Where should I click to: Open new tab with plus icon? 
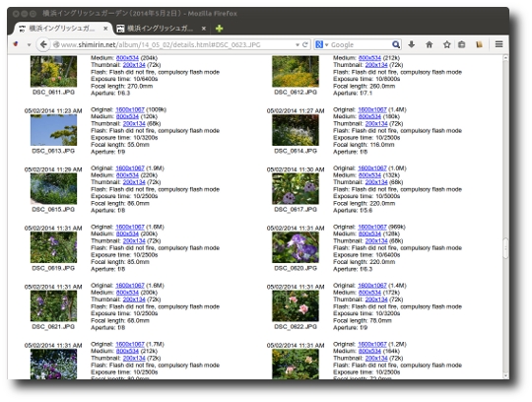pyautogui.click(x=219, y=29)
